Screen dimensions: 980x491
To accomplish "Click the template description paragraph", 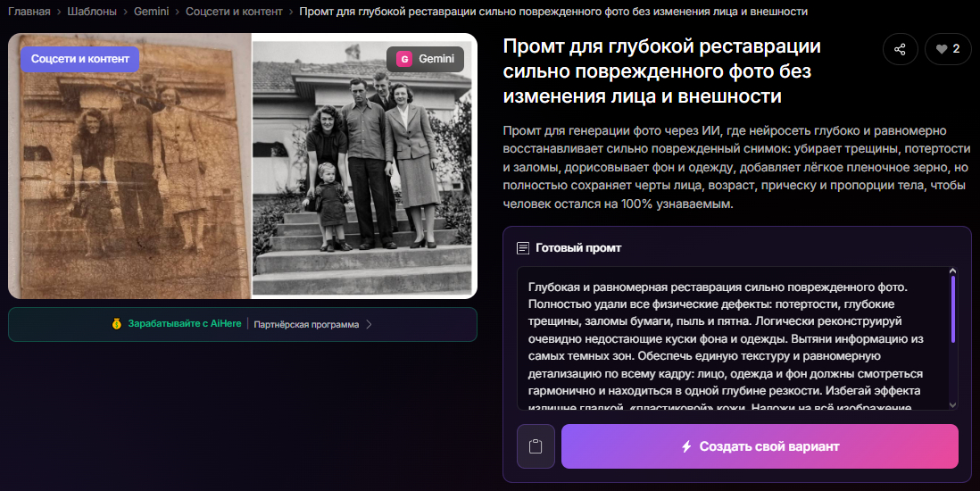I will [x=737, y=167].
